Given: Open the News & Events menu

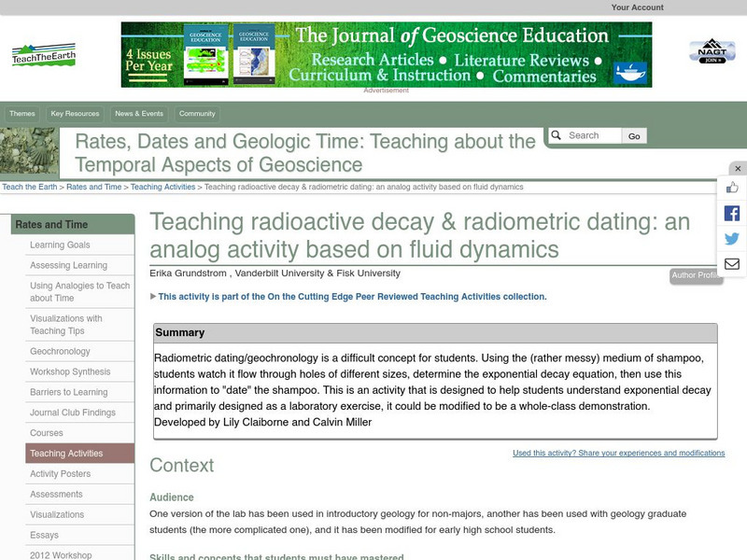Looking at the screenshot, I should 139,114.
